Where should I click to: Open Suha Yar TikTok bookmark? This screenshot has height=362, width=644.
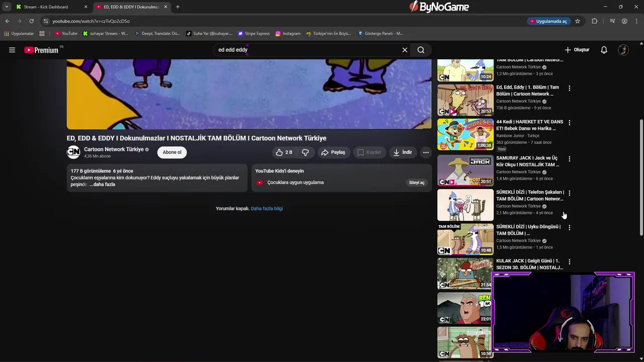pyautogui.click(x=209, y=34)
